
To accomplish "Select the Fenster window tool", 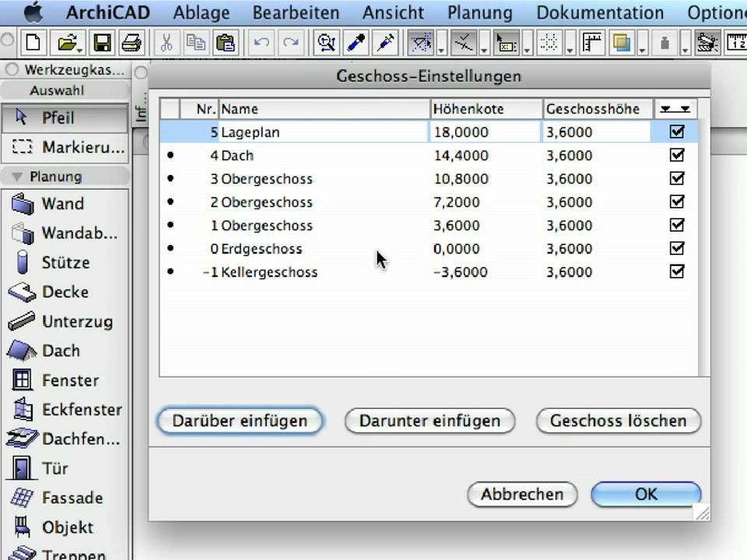I will coord(65,380).
